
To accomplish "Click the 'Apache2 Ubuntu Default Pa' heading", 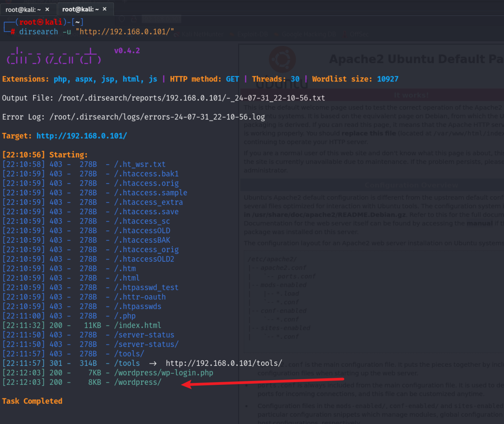I will pyautogui.click(x=416, y=59).
